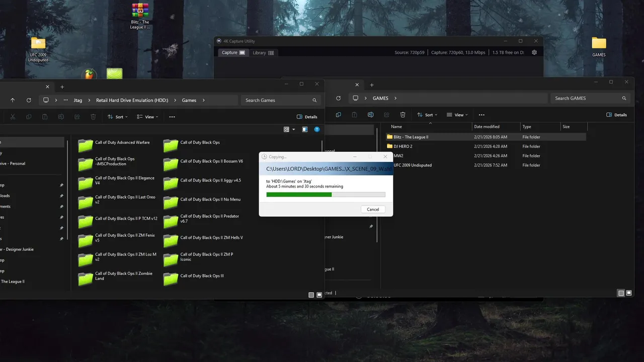
Task: Go up one folder in Games window
Action: click(13, 100)
